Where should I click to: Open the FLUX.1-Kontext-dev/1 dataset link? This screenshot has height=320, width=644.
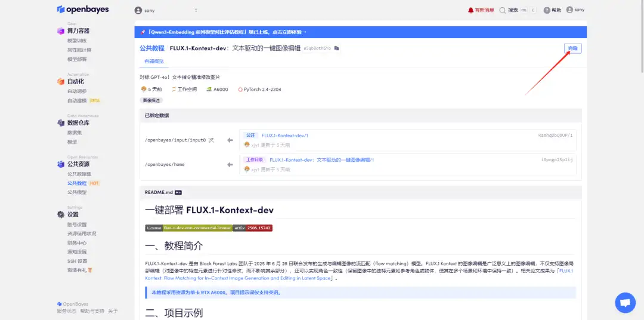pyautogui.click(x=284, y=136)
